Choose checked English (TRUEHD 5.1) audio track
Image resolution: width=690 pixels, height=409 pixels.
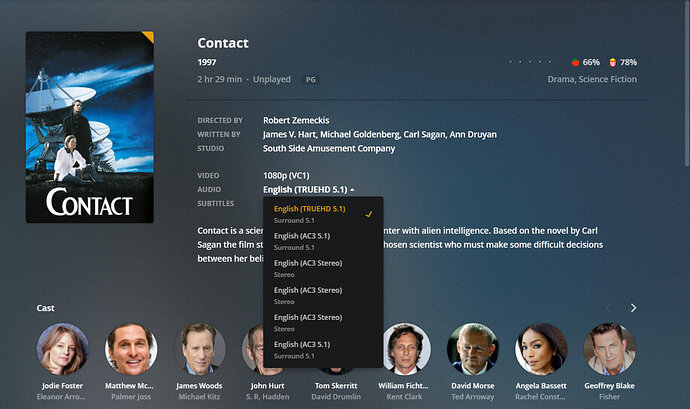tap(323, 214)
